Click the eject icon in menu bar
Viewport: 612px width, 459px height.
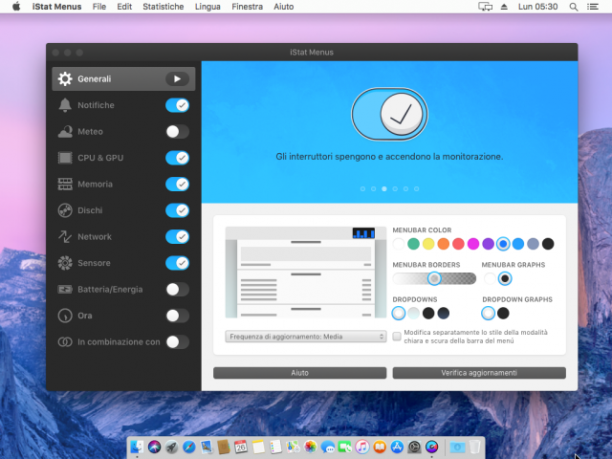click(504, 7)
